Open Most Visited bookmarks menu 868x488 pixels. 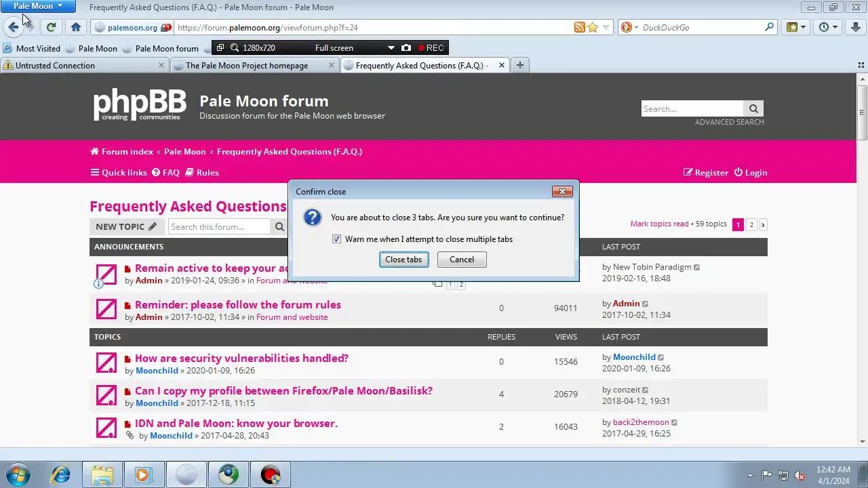(32, 49)
